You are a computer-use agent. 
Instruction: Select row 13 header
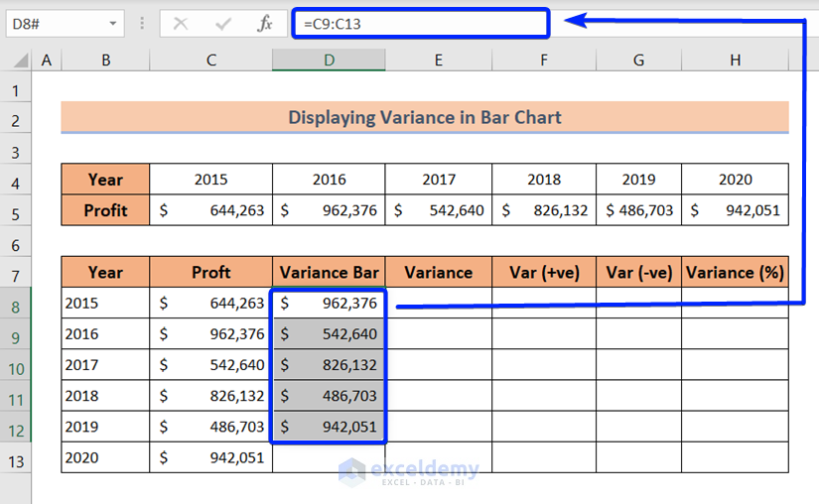[x=15, y=460]
